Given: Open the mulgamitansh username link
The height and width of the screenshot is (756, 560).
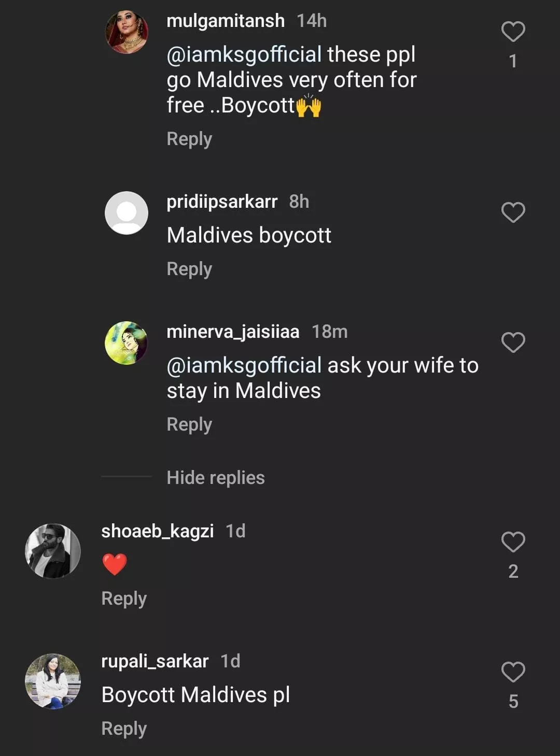Looking at the screenshot, I should pos(226,21).
